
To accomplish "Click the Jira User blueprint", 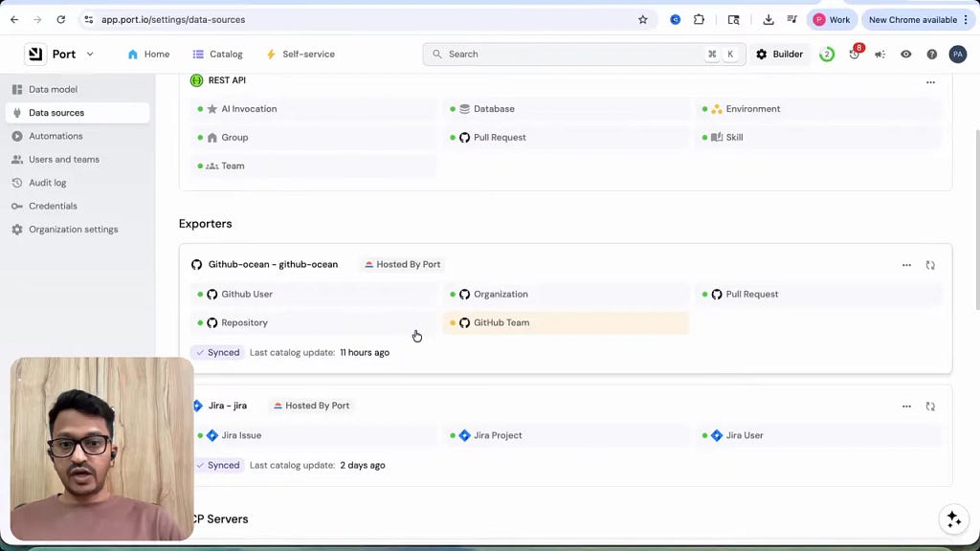I will point(818,435).
